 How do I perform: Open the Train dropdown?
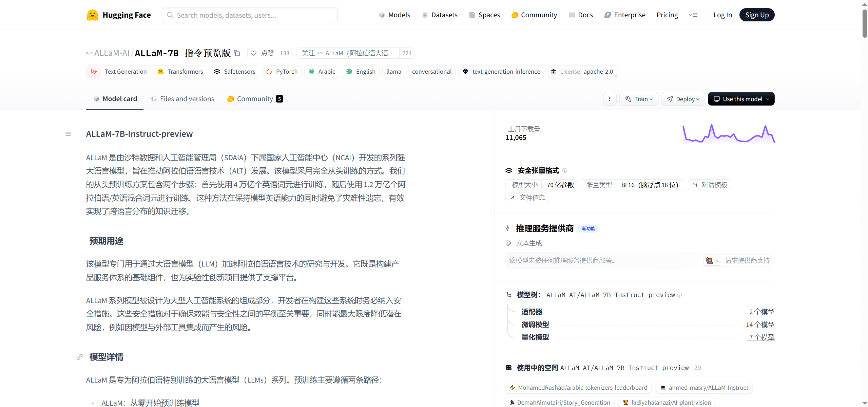coord(639,99)
